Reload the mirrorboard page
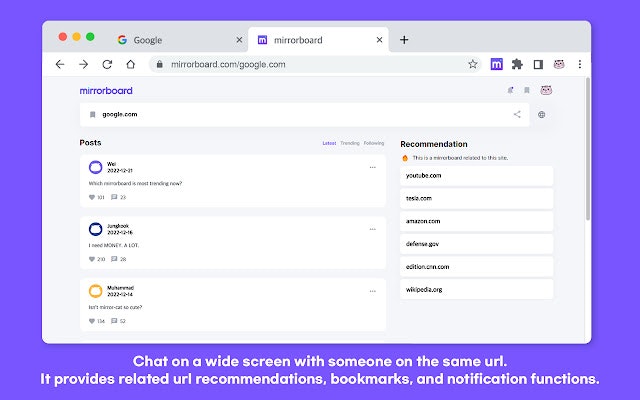 point(107,64)
